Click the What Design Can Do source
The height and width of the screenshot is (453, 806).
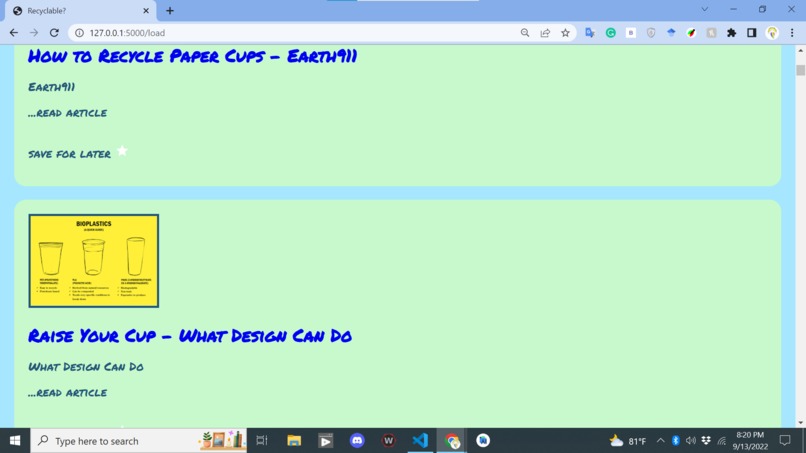click(x=86, y=367)
